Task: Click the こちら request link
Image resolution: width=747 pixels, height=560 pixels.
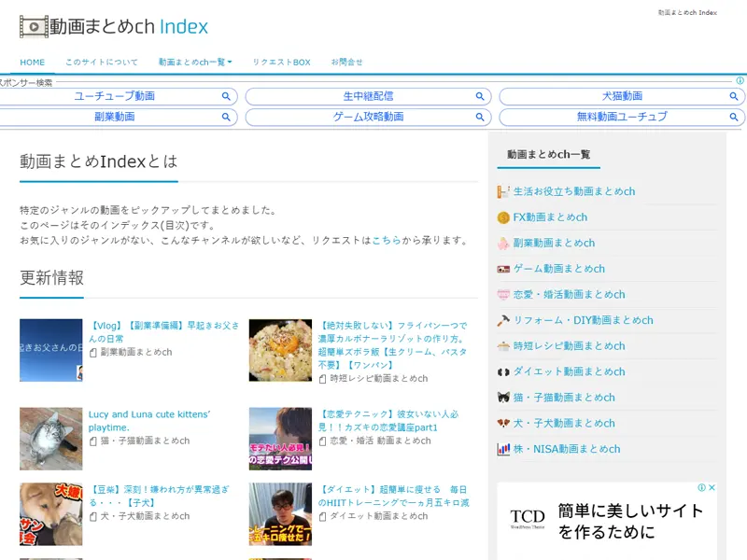Action: pyautogui.click(x=387, y=241)
